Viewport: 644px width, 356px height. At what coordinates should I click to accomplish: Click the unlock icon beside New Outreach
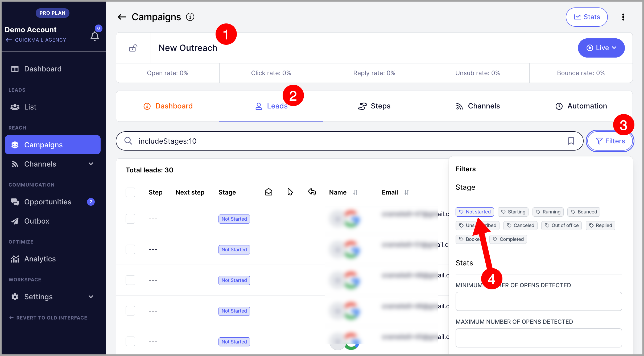pyautogui.click(x=133, y=48)
